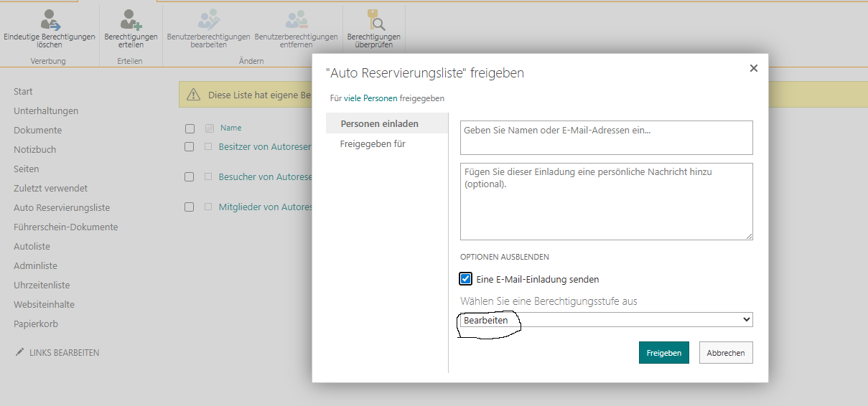Sort by the Name column header
Viewport: 868px width, 406px height.
tap(231, 128)
